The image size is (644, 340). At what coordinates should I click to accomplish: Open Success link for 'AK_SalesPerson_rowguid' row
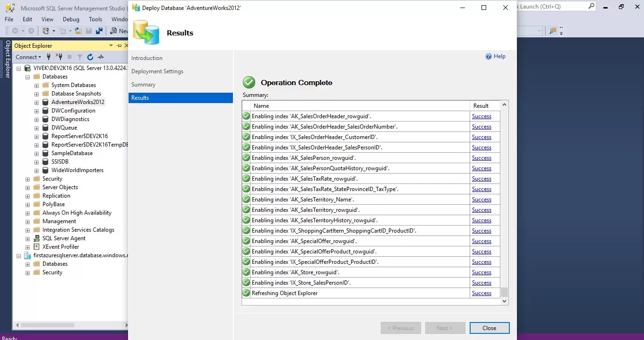point(481,158)
